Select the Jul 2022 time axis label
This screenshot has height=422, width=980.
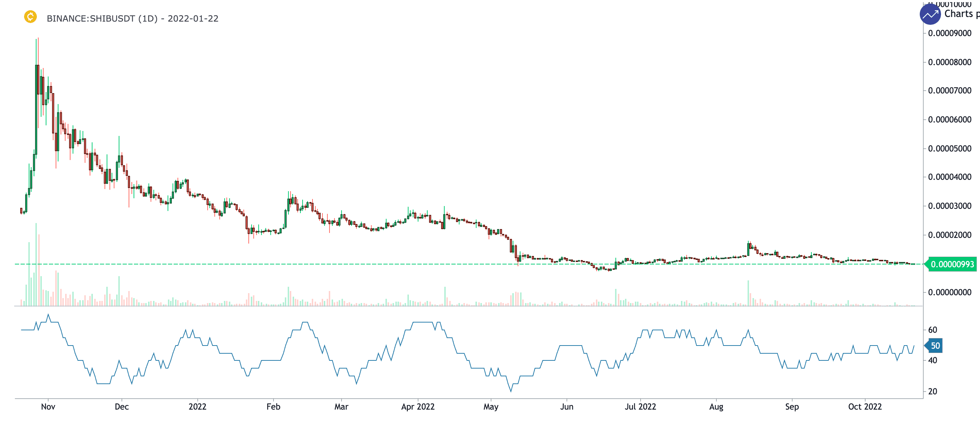[640, 407]
